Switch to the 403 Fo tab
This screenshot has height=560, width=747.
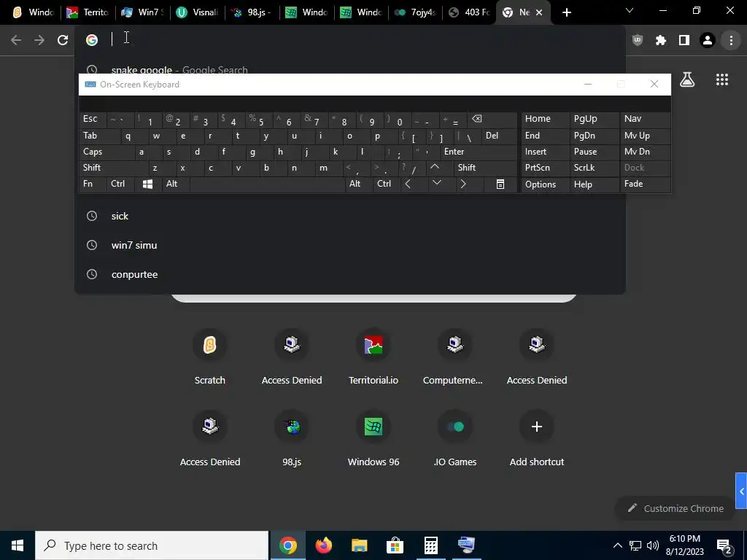[471, 12]
